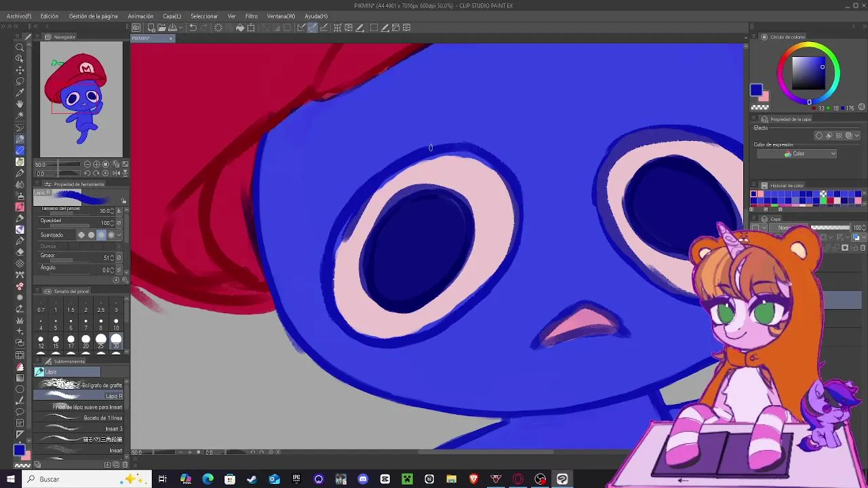Open Discord from the taskbar
The width and height of the screenshot is (868, 488).
point(363,479)
